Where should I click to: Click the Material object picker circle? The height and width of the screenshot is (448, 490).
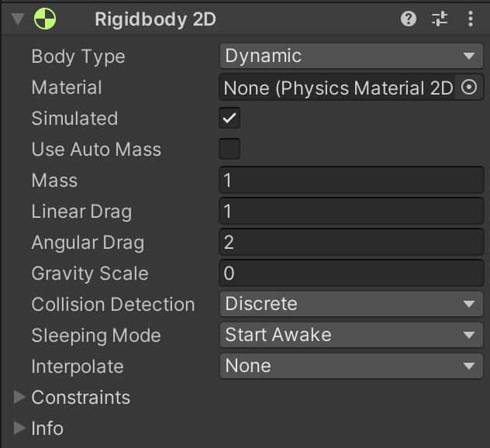[x=468, y=88]
